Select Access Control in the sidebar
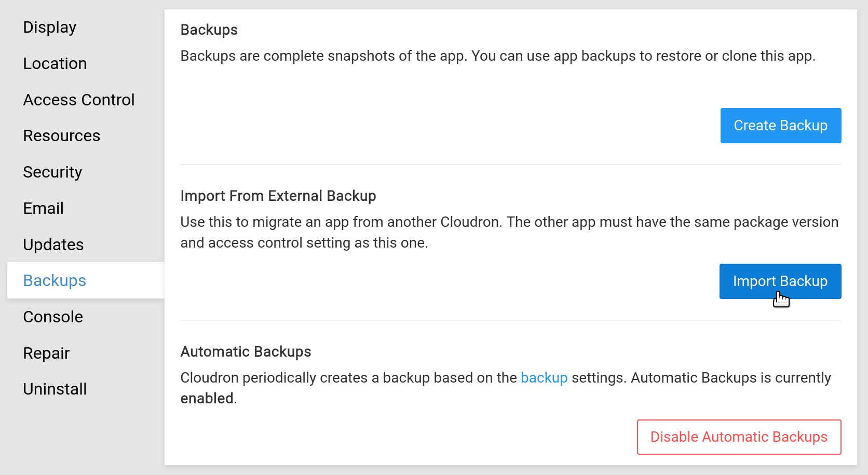Viewport: 868px width, 475px height. tap(79, 100)
